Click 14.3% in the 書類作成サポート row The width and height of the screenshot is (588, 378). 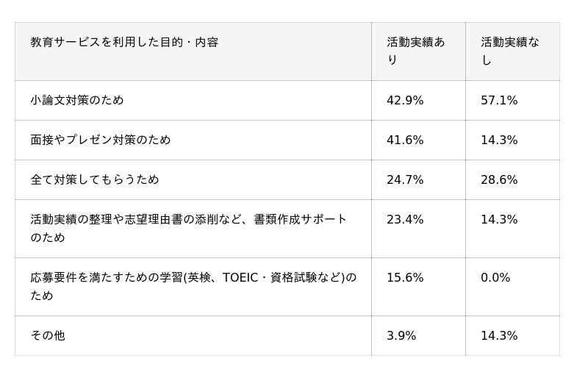click(x=499, y=220)
